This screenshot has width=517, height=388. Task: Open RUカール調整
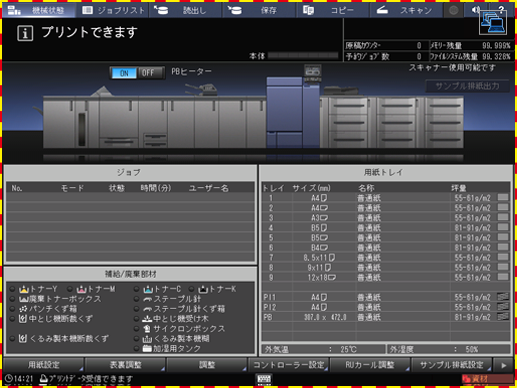pos(370,365)
